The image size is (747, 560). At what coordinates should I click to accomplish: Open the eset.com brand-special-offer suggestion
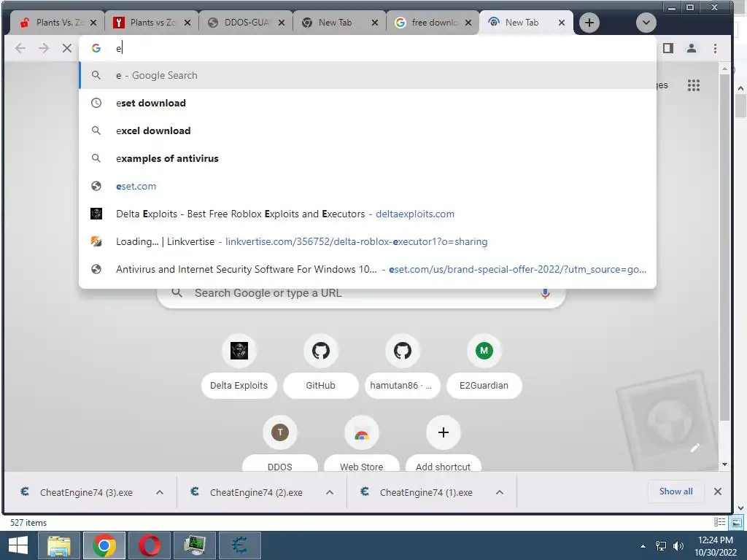pos(368,269)
